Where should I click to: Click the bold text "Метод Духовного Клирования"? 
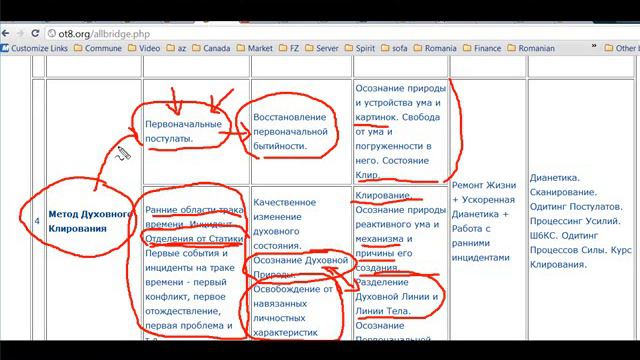[x=90, y=221]
